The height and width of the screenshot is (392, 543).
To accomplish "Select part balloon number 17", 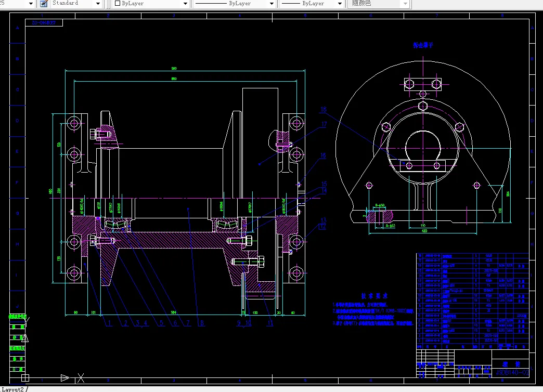I will pos(324,124).
